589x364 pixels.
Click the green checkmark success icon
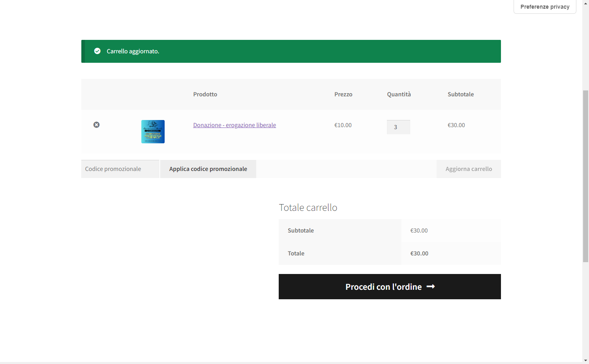[x=97, y=51]
